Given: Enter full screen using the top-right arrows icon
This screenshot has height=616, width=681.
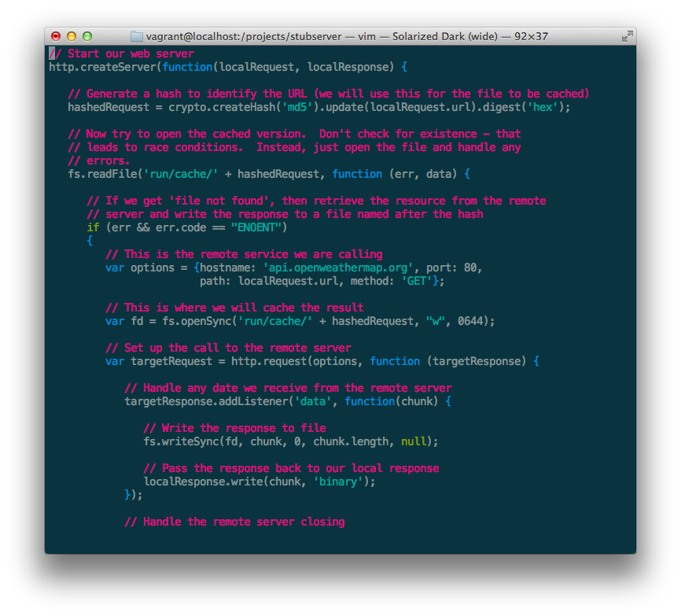Looking at the screenshot, I should 627,36.
